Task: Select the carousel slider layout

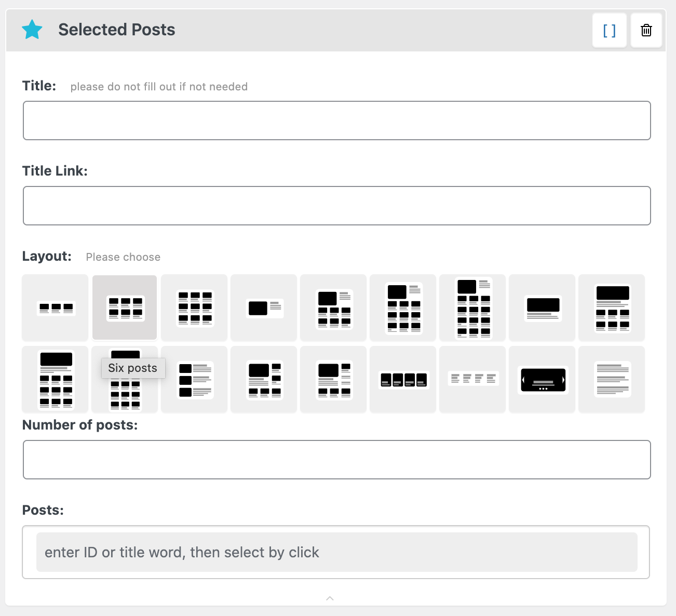Action: coord(542,380)
